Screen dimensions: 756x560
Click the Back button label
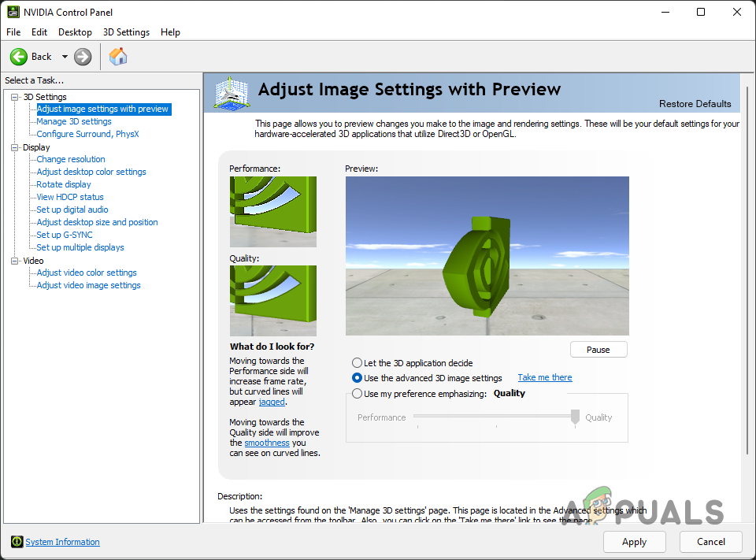coord(41,57)
